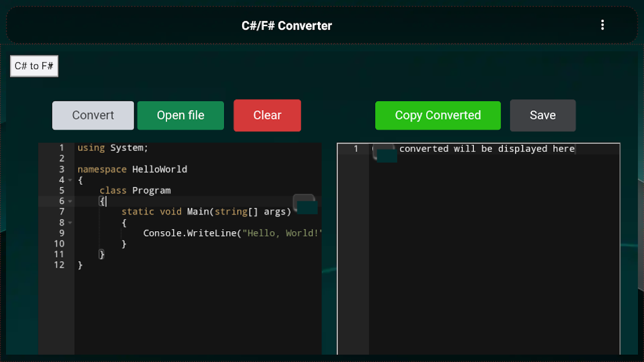Click the 'namespace HelloWorld' line
Image resolution: width=644 pixels, height=362 pixels.
tap(132, 169)
